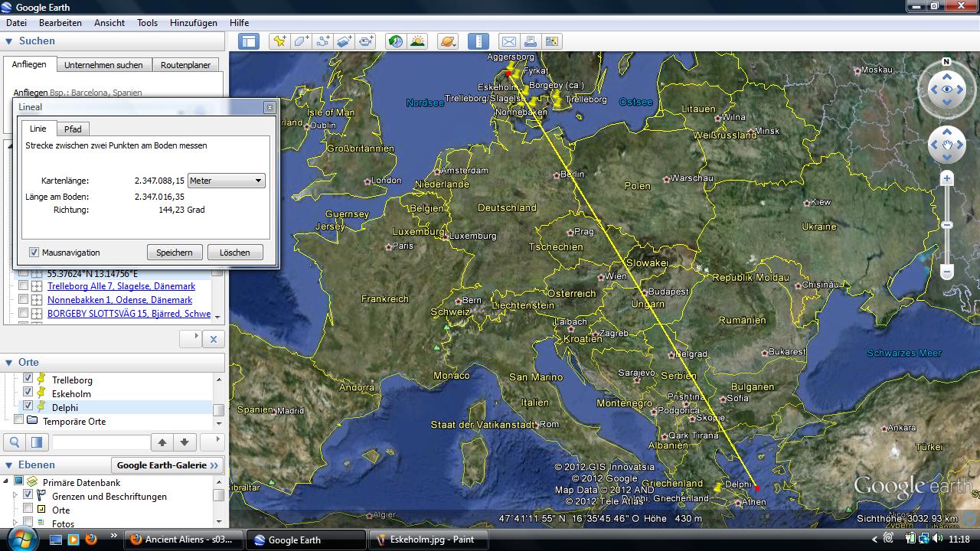Screen dimensions: 980x551
Task: Open Google Earth-Galerie button
Action: [168, 465]
